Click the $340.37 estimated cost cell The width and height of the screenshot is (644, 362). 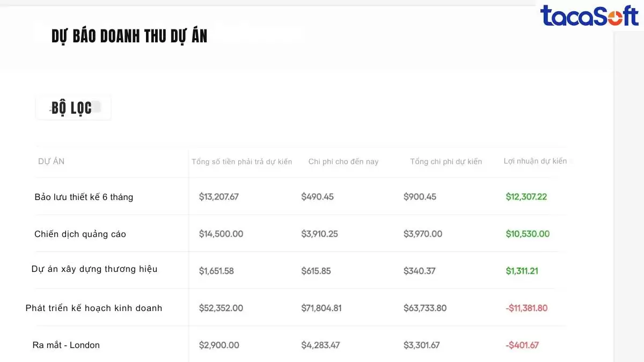pos(419,271)
